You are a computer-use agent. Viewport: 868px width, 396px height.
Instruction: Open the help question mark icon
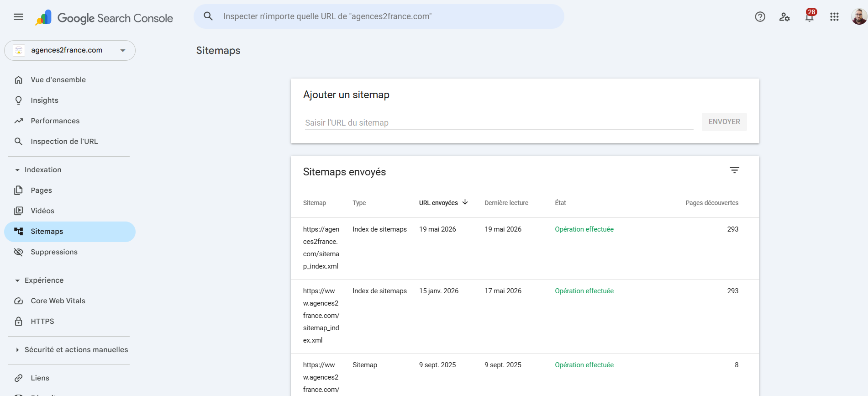click(x=760, y=17)
